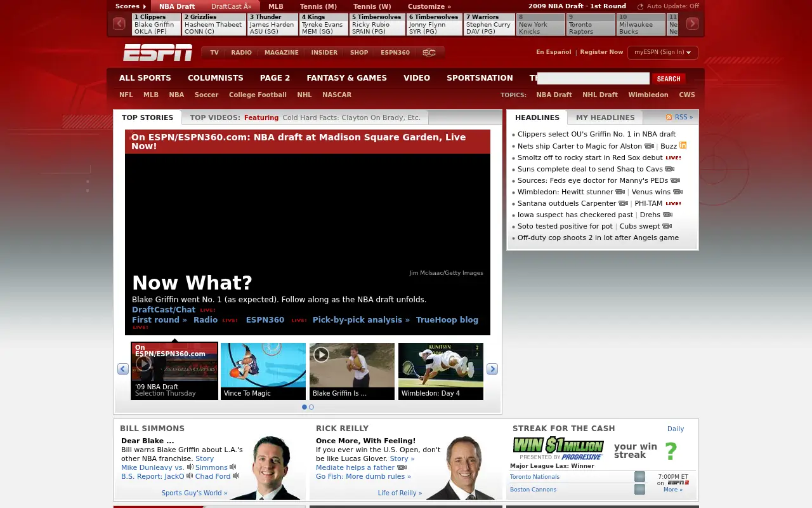This screenshot has height=508, width=812.
Task: Open the Pick-by-pick analysis » link
Action: point(361,320)
